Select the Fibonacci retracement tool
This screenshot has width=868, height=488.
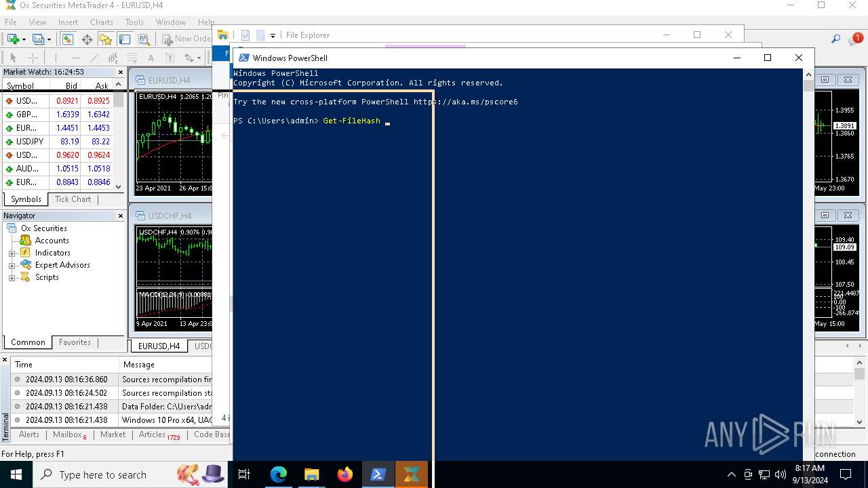tap(132, 58)
